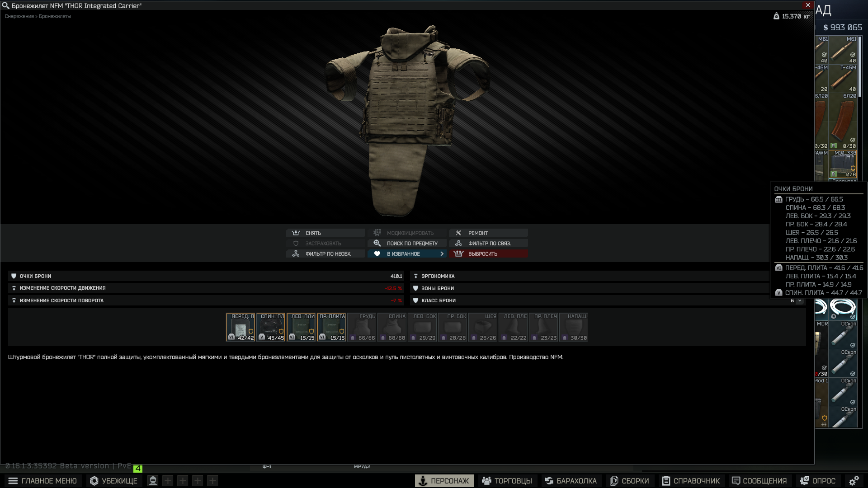This screenshot has height=488, width=868.
Task: Close the armor inspection window
Action: pyautogui.click(x=808, y=5)
